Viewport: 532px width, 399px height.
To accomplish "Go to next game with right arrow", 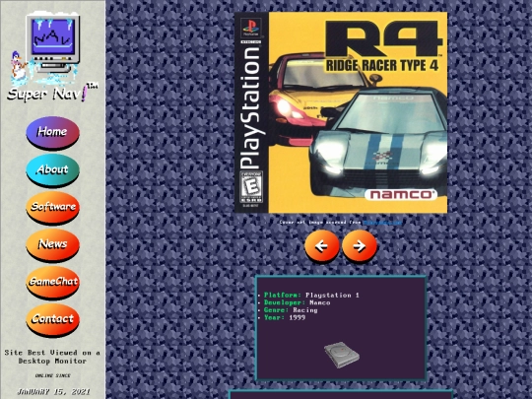I will click(x=360, y=246).
